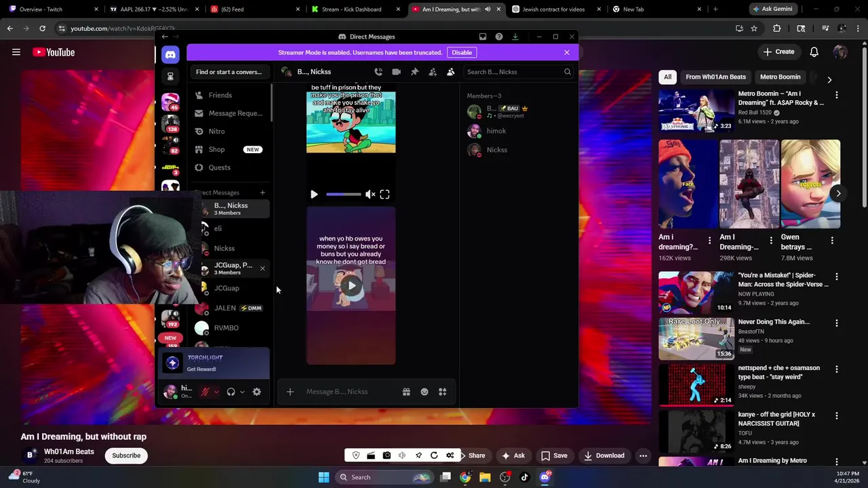The image size is (868, 488).
Task: Open the Teen Titans video in fullscreen
Action: (x=384, y=195)
